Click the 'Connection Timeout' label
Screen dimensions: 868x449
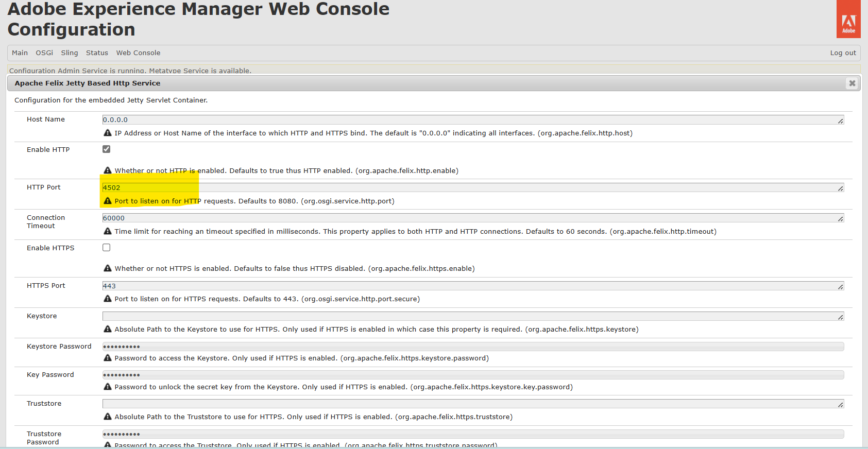46,221
